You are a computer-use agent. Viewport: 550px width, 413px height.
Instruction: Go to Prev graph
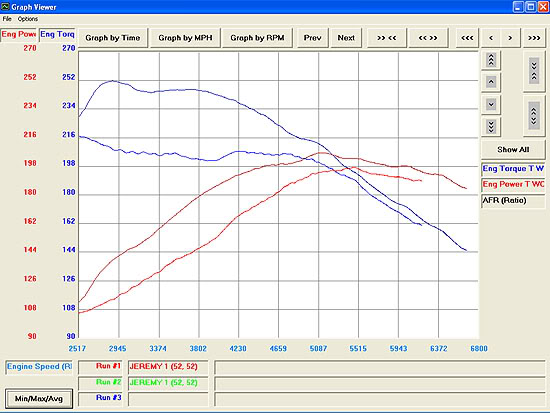[312, 38]
